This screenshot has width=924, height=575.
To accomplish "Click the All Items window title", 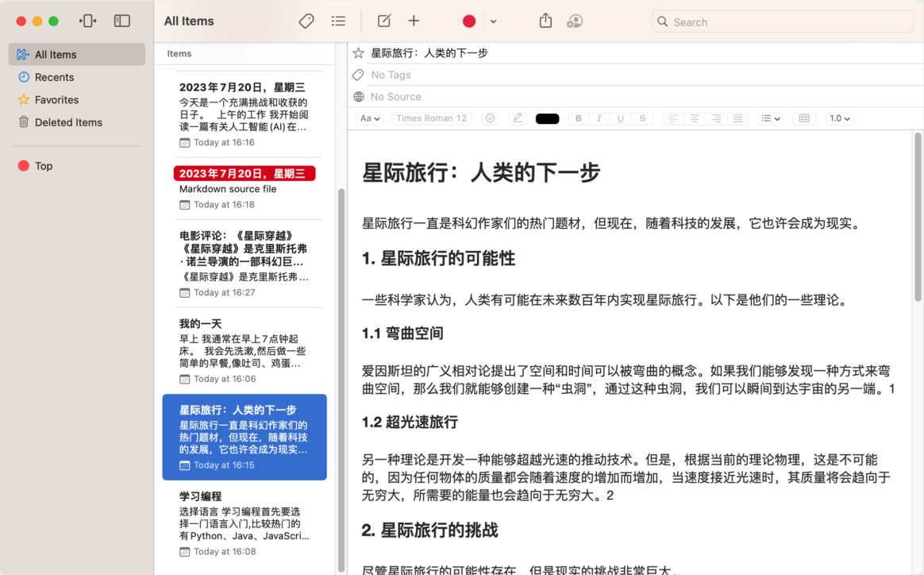I will coord(189,21).
